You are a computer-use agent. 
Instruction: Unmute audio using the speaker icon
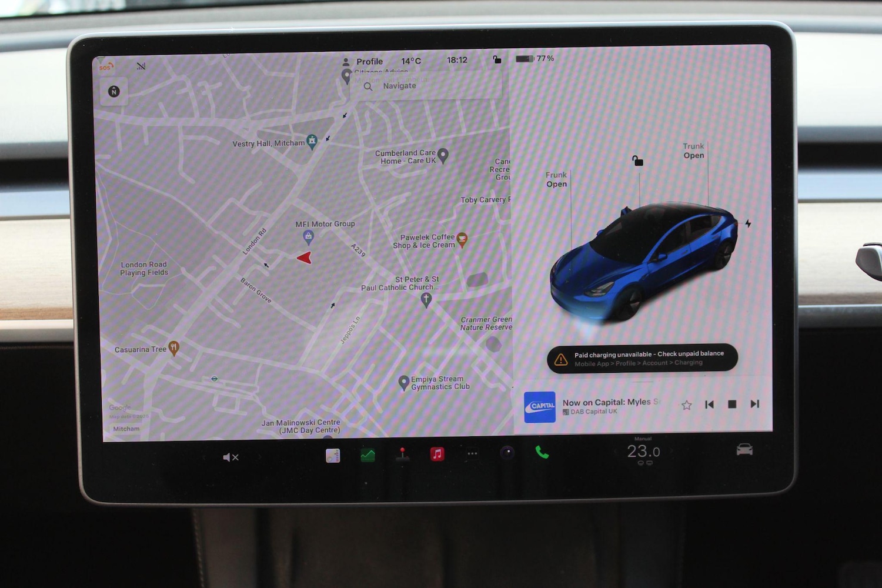pyautogui.click(x=230, y=457)
